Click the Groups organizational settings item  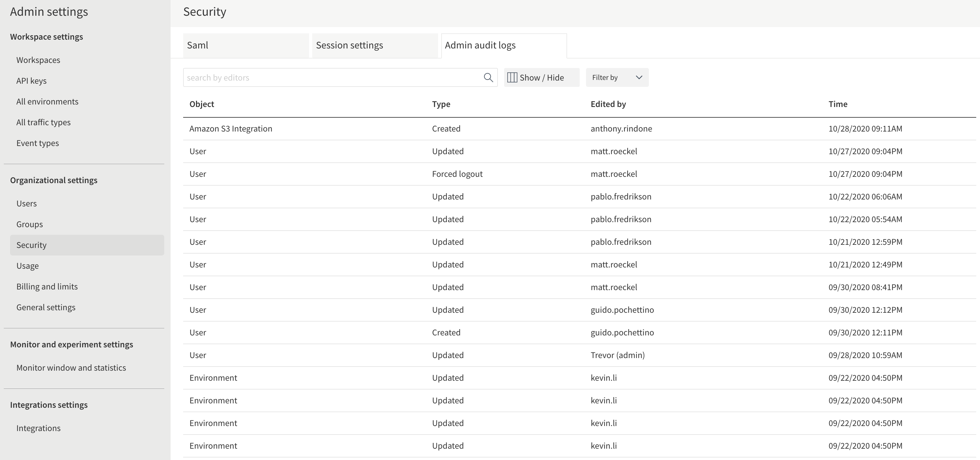29,224
